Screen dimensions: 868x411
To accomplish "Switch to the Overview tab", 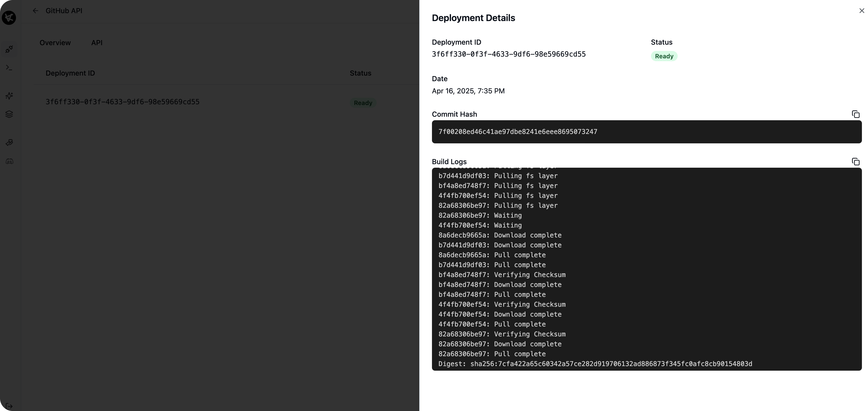I will coord(55,42).
